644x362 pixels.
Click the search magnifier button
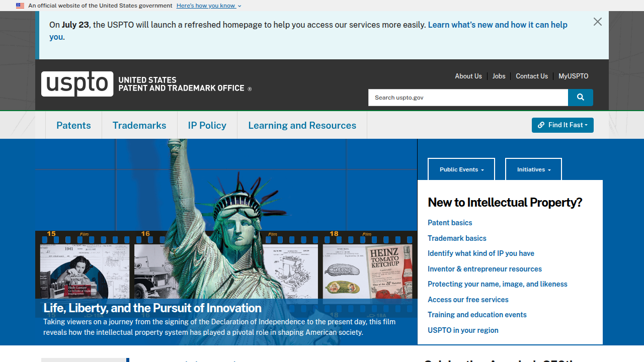point(581,98)
